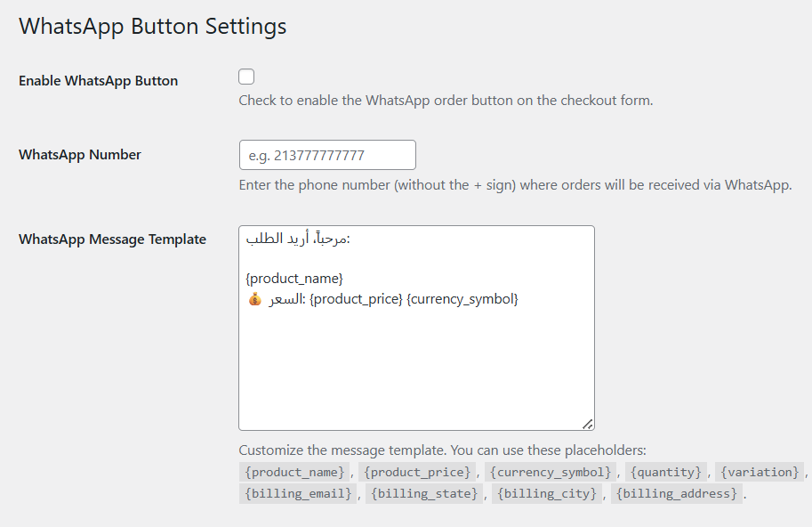Click the {billing_email} placeholder code tag

(298, 493)
